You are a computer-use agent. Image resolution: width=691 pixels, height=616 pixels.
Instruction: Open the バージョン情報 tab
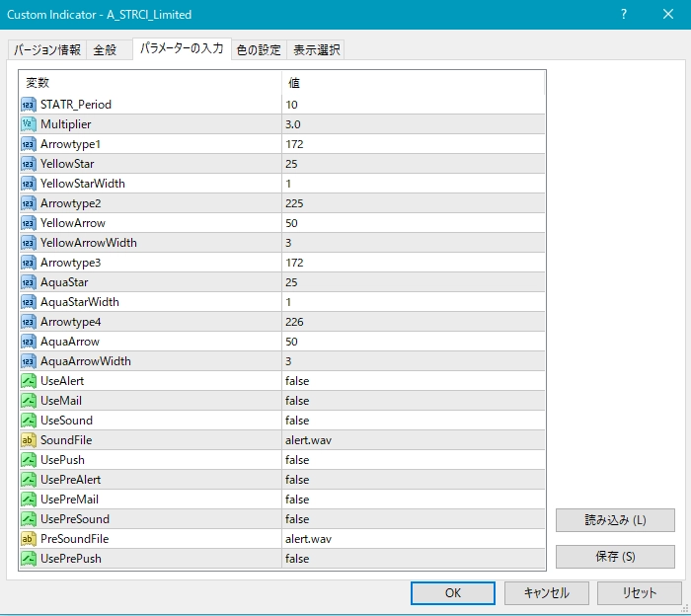pyautogui.click(x=47, y=49)
